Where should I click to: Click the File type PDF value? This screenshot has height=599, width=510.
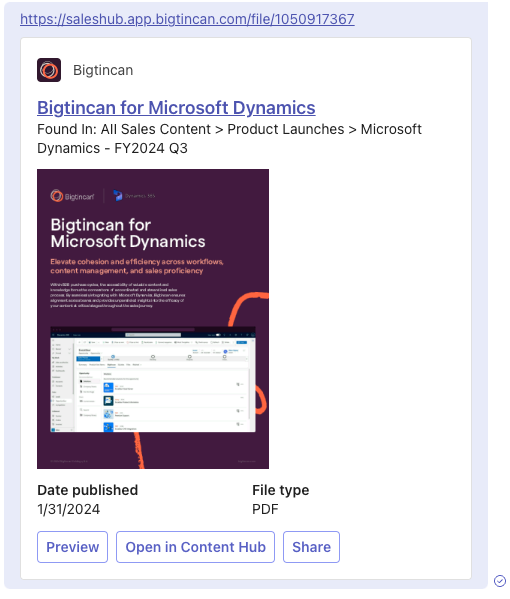[x=265, y=509]
